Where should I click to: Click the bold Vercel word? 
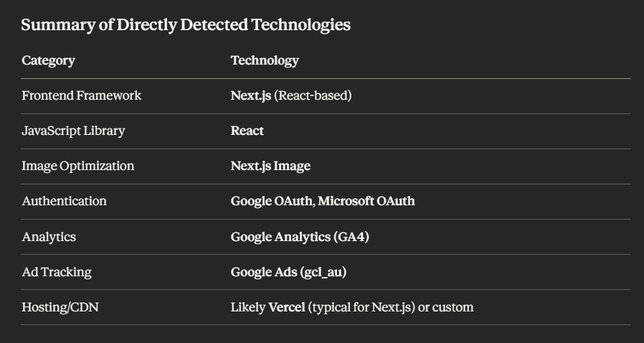coord(286,307)
